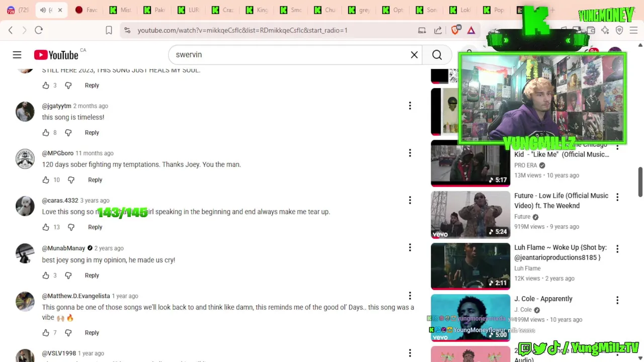This screenshot has width=644, height=362.
Task: Open @jgatyytm channel username link
Action: coord(56,106)
